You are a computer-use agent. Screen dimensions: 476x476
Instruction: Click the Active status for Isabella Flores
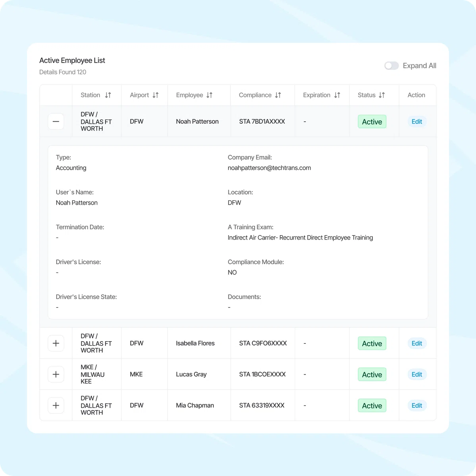click(372, 344)
